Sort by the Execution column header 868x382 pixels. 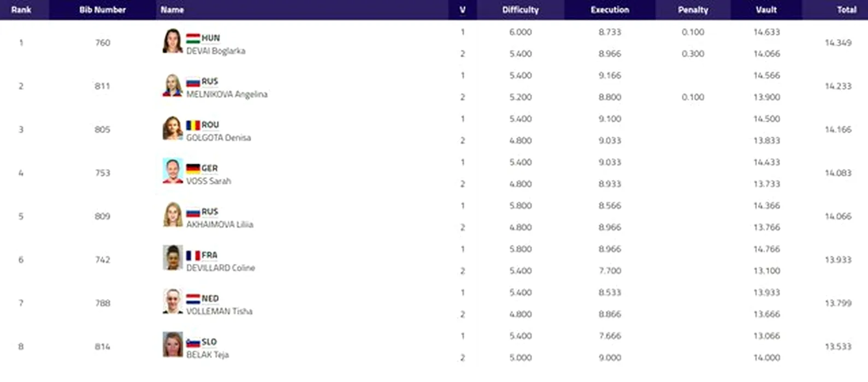610,10
